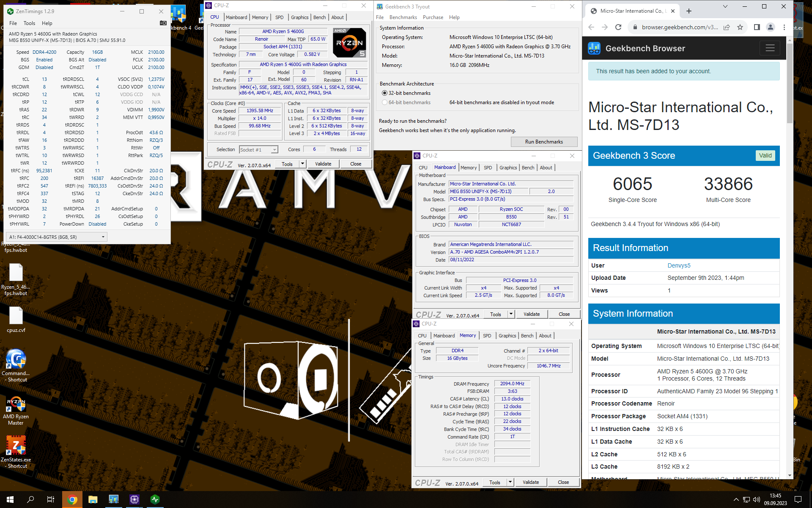Image resolution: width=812 pixels, height=508 pixels.
Task: Open Command shortcut desktop icon
Action: (x=16, y=365)
